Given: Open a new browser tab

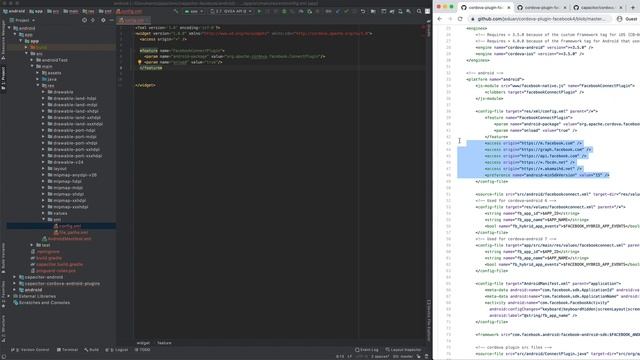Looking at the screenshot, I should click(x=633, y=7).
